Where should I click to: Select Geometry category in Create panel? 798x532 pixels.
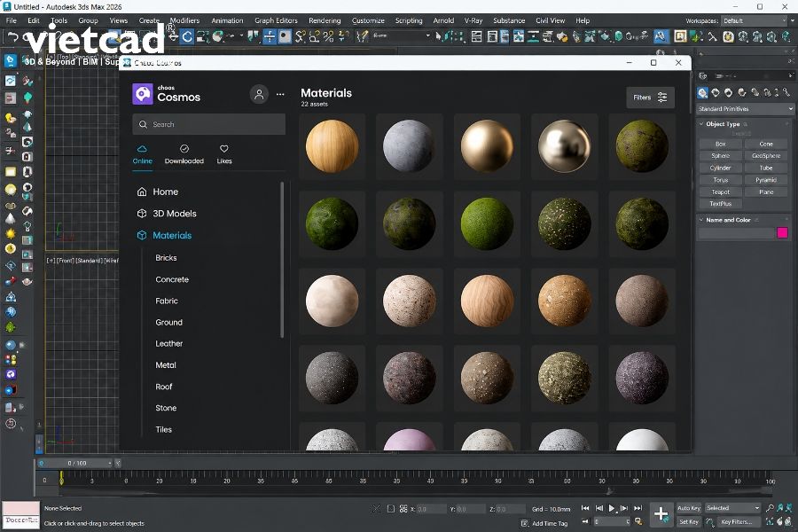(703, 92)
